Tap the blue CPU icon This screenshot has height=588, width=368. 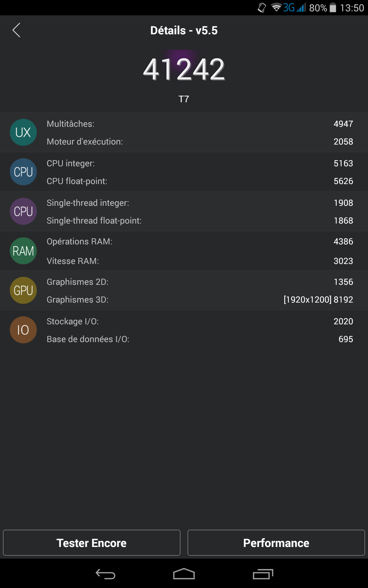click(23, 172)
